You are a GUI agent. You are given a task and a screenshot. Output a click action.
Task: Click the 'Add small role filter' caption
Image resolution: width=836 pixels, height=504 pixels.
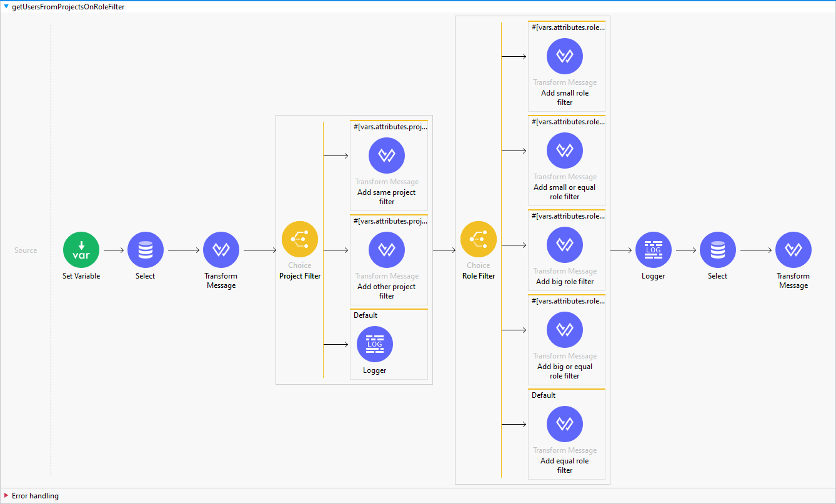pos(565,97)
